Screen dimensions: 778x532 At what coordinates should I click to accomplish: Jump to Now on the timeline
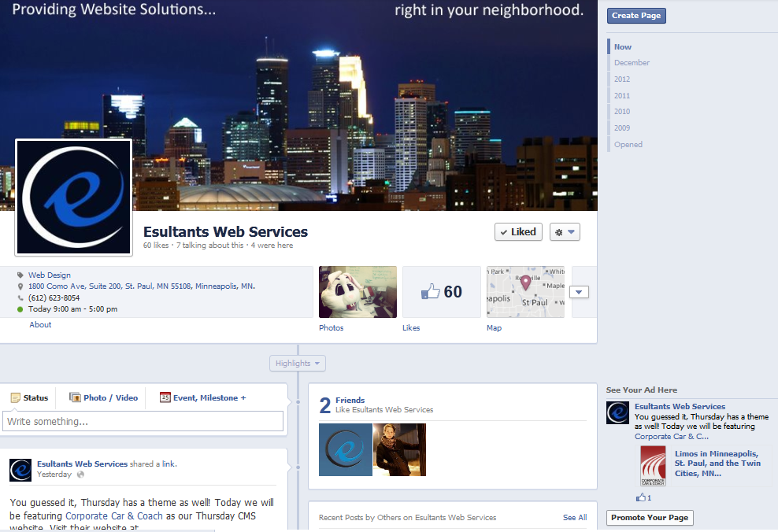pyautogui.click(x=623, y=46)
